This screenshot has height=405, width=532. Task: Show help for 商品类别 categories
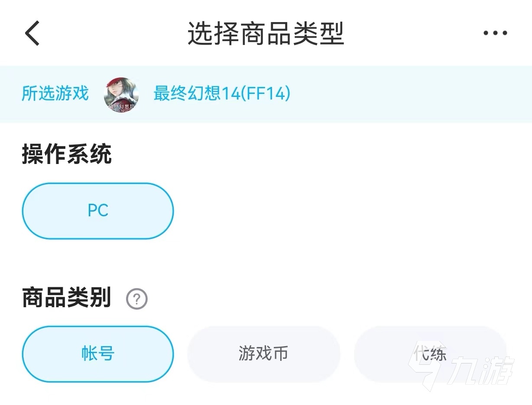[x=137, y=299]
